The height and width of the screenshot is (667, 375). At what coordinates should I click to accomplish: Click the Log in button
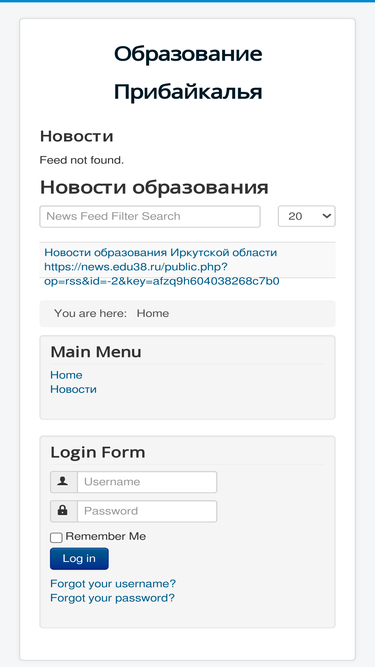click(79, 559)
